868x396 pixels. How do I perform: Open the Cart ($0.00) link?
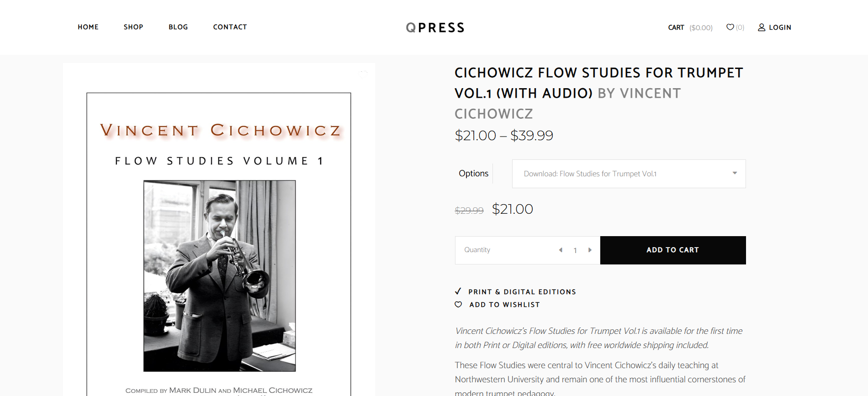[x=690, y=27]
